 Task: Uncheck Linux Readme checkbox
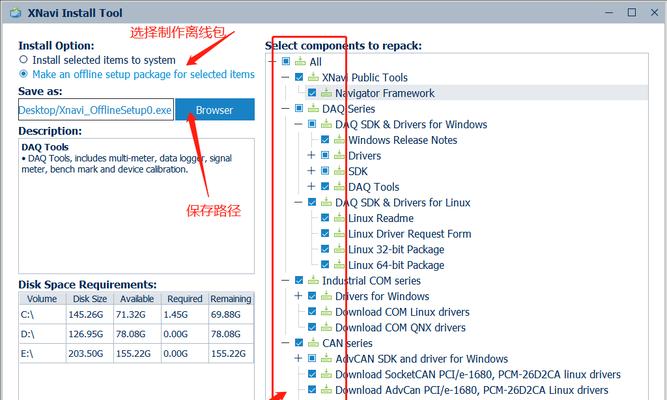click(x=325, y=218)
